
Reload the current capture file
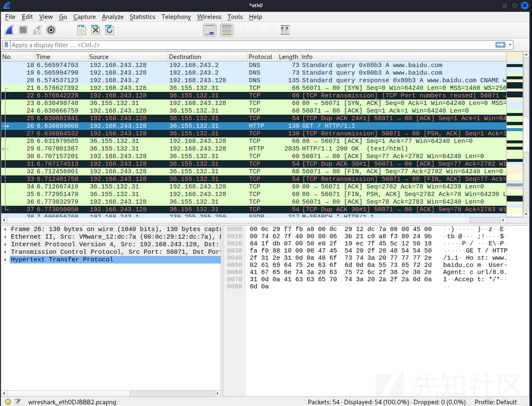pyautogui.click(x=110, y=30)
